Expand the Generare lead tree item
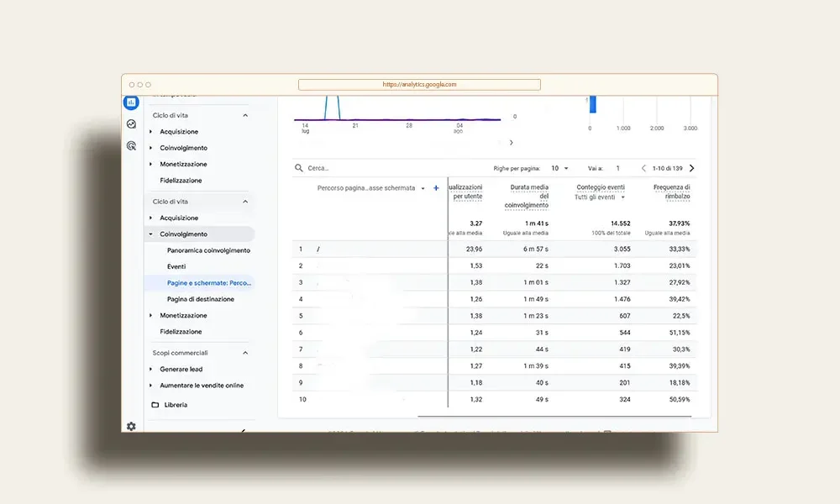The height and width of the screenshot is (504, 840). point(150,369)
